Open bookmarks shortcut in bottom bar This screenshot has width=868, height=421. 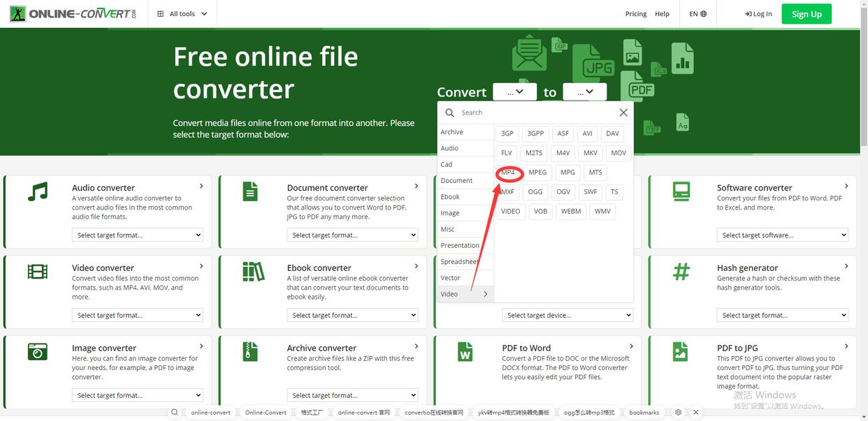coord(644,413)
